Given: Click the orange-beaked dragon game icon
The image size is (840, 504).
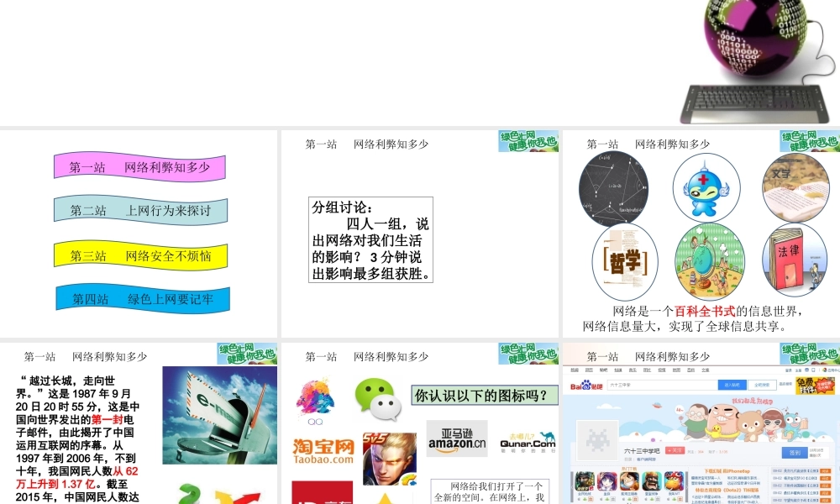Looking at the screenshot, I should tap(674, 481).
